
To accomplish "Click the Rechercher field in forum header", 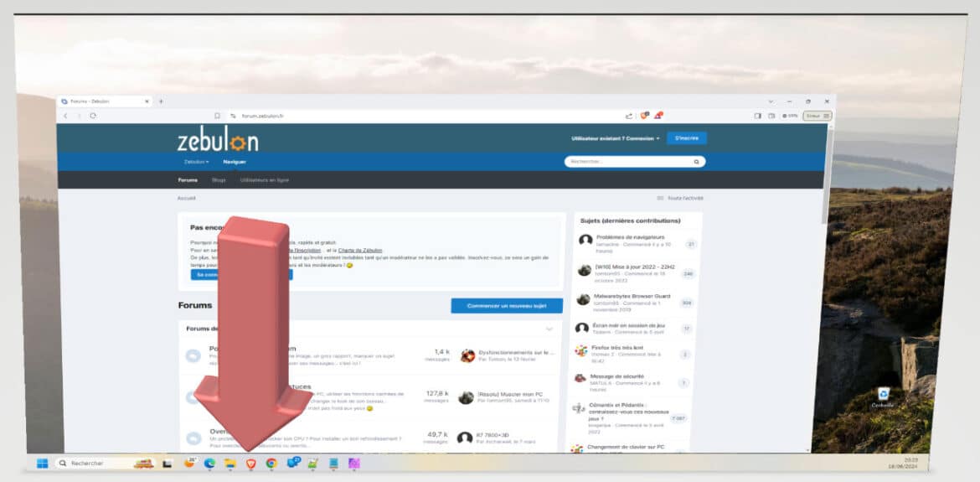I will (628, 161).
